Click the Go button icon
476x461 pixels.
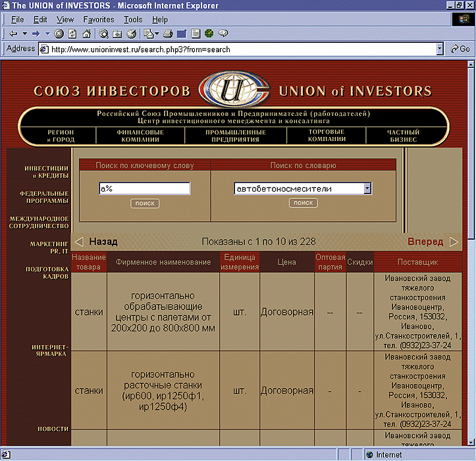click(460, 49)
